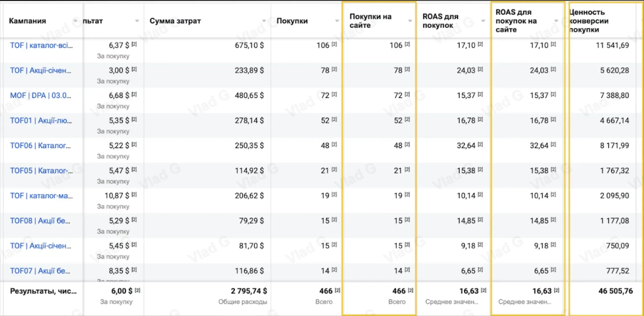Click footnote [2] icon beside 32,64 ROAS на сайте
The width and height of the screenshot is (644, 316).
click(x=553, y=144)
